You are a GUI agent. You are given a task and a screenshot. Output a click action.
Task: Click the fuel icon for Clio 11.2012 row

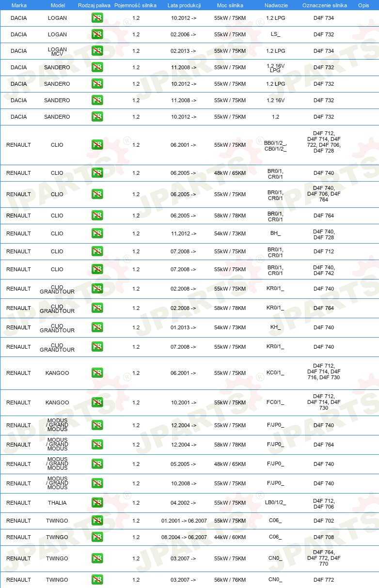click(x=97, y=233)
